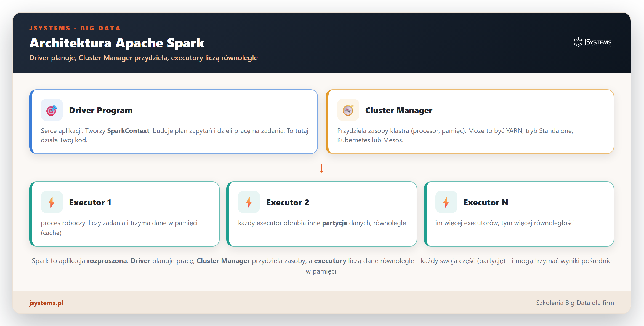The height and width of the screenshot is (326, 644).
Task: Click bold 'executory' in the summary paragraph
Action: click(330, 261)
